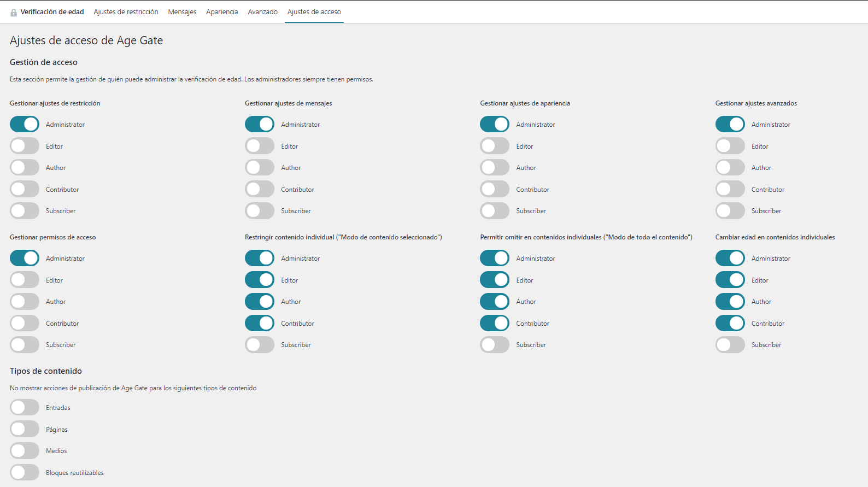
Task: Enable Author under Gestionar ajustes avanzados
Action: (730, 167)
